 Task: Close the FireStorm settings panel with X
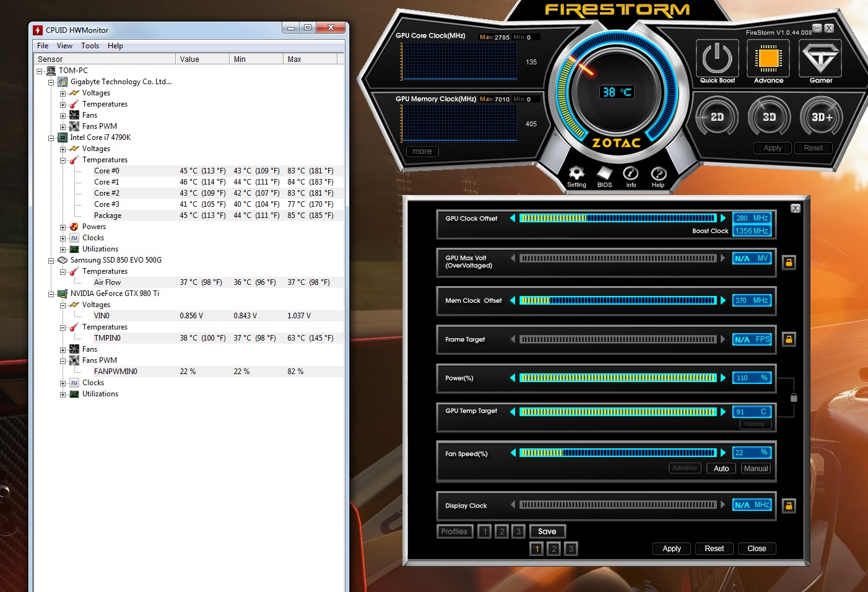pos(796,209)
